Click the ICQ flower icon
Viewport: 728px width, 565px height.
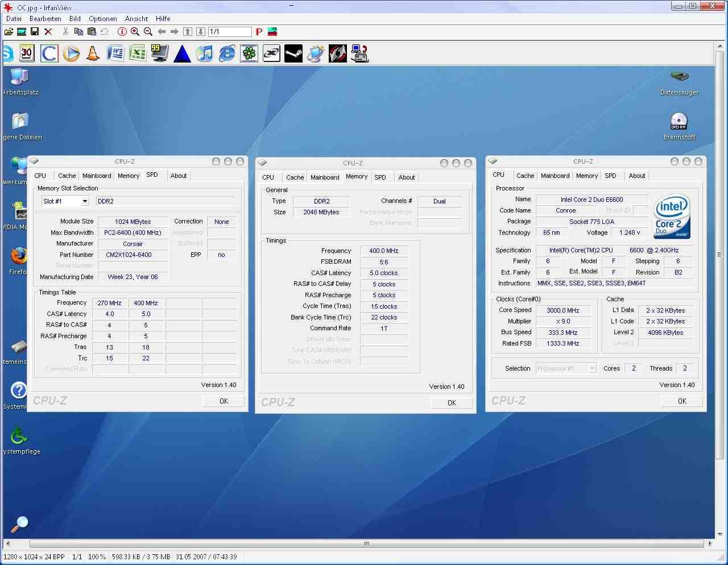(249, 53)
